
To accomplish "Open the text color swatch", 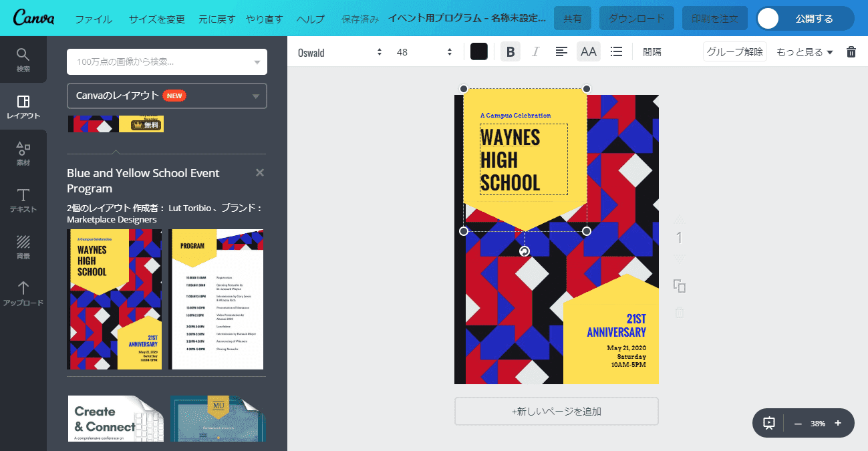I will (478, 51).
